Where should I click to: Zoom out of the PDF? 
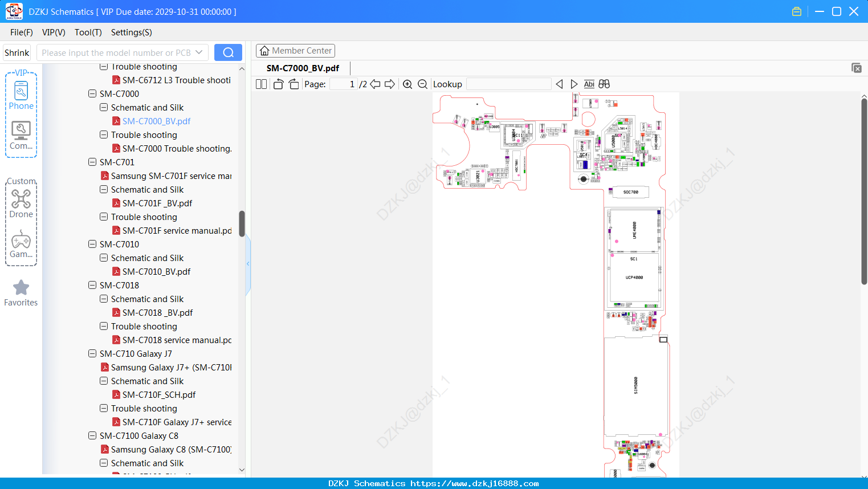click(x=422, y=84)
